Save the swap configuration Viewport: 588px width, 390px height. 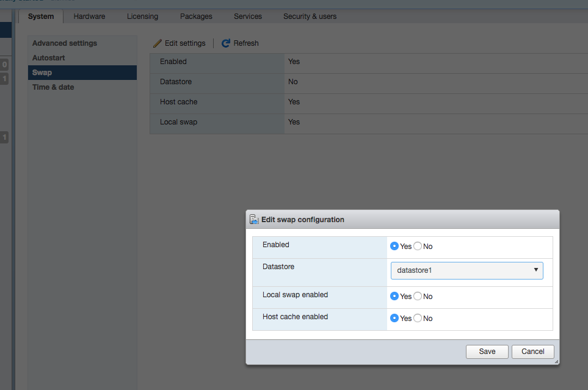(487, 352)
